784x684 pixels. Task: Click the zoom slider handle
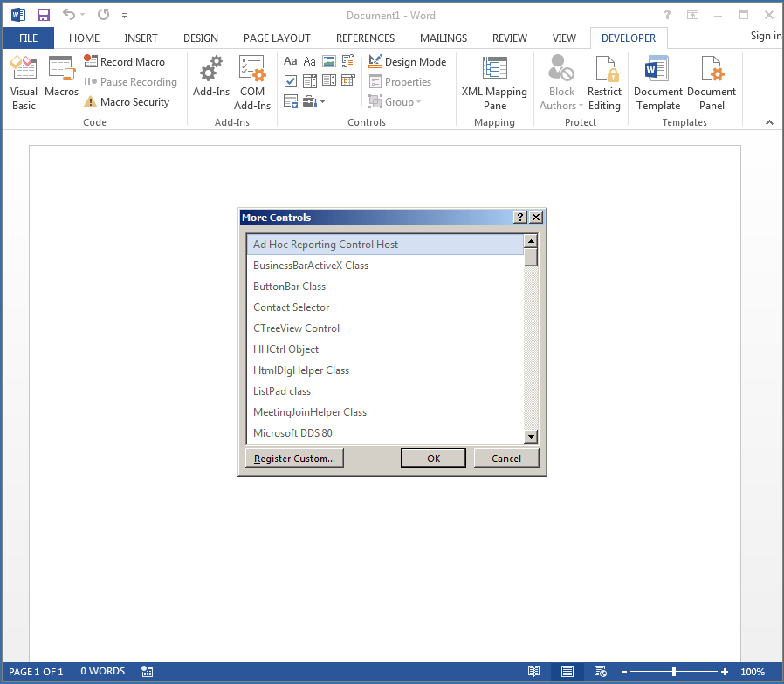pos(674,672)
